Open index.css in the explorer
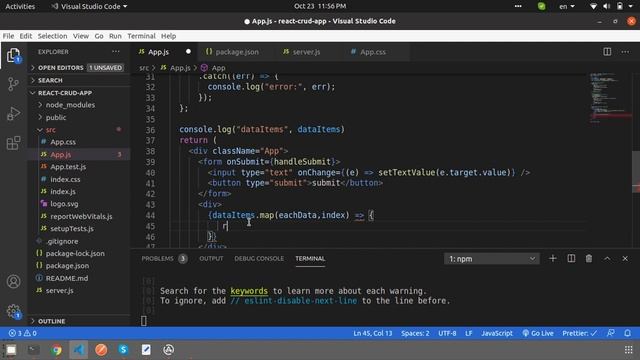Viewport: 640px width, 360px height. pos(78,179)
